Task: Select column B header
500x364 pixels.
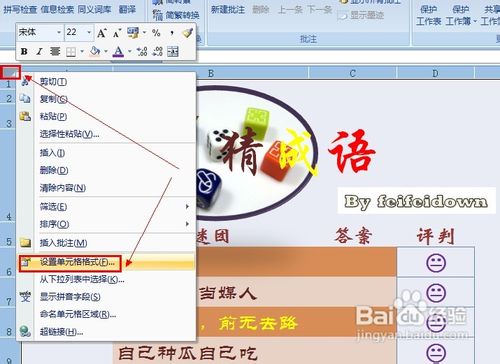Action: 211,73
